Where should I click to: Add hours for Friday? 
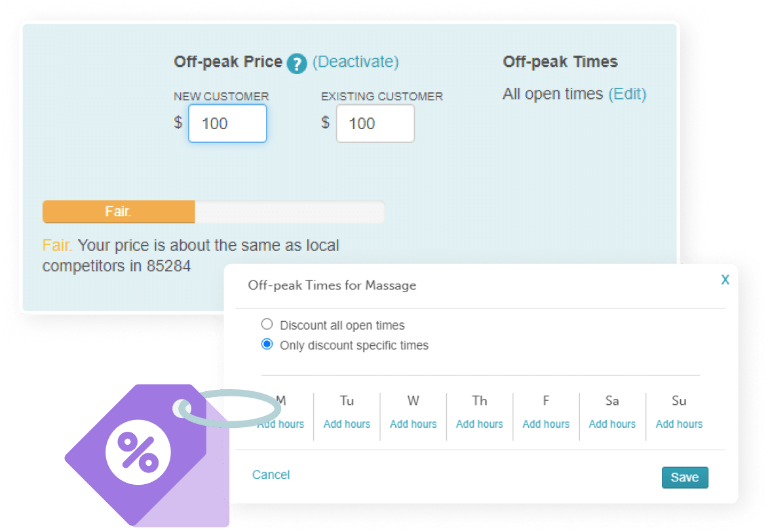[546, 425]
